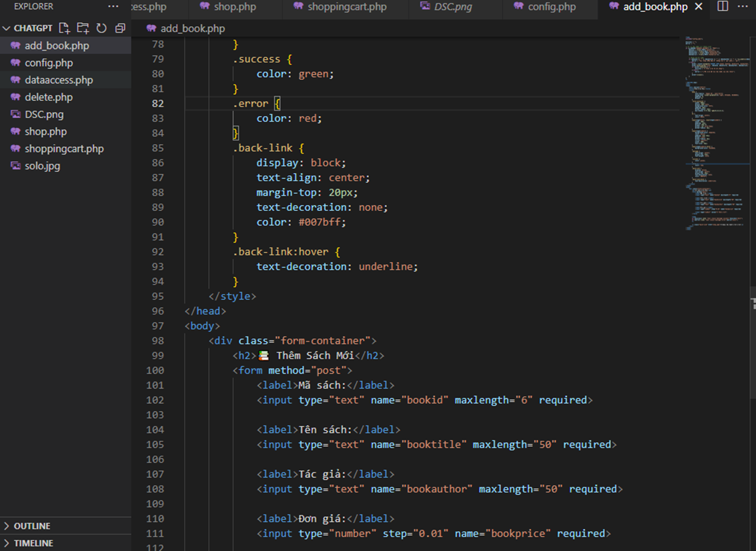This screenshot has width=756, height=551.
Task: Close the add_book.php tab
Action: point(699,7)
